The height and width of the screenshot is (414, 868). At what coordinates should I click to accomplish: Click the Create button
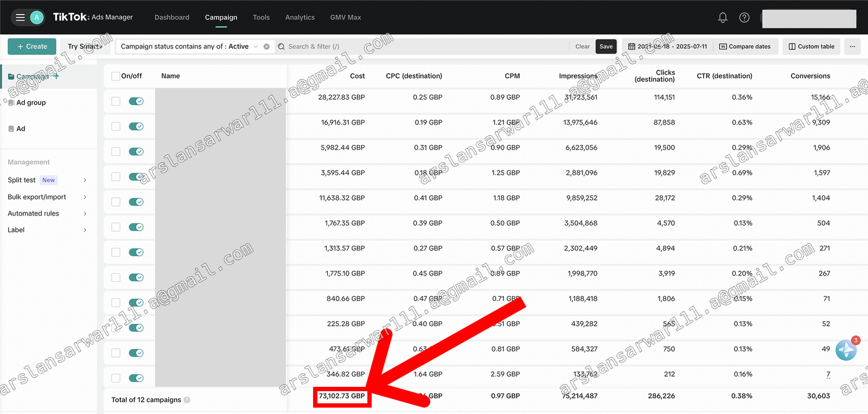coord(32,47)
